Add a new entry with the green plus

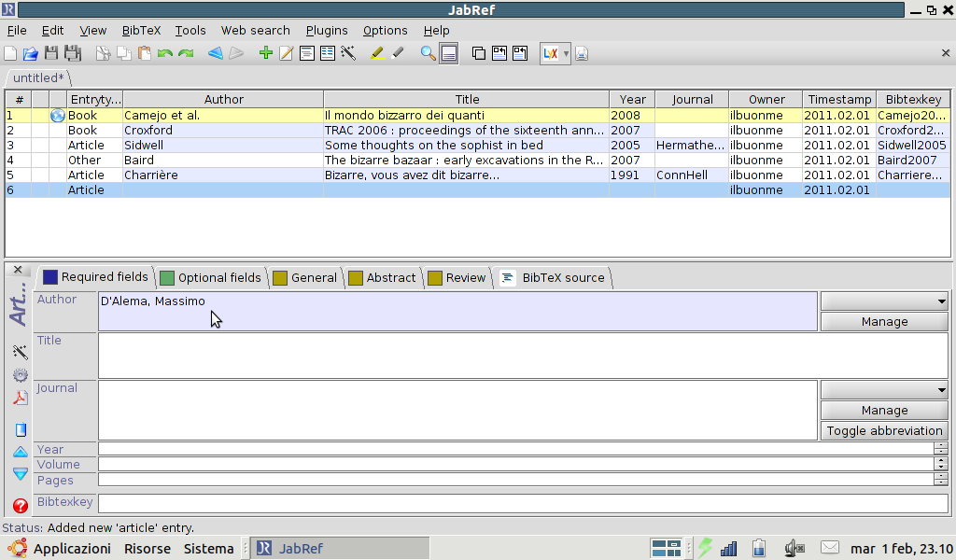(265, 53)
